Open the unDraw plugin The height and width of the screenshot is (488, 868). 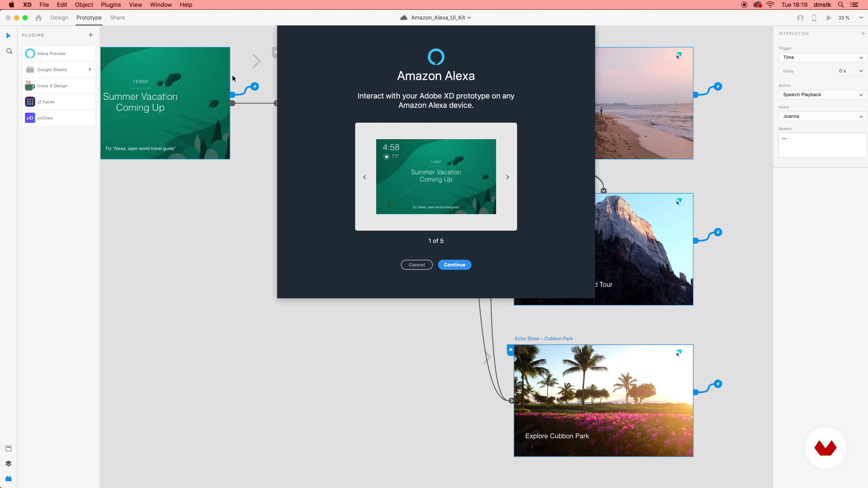pos(59,118)
